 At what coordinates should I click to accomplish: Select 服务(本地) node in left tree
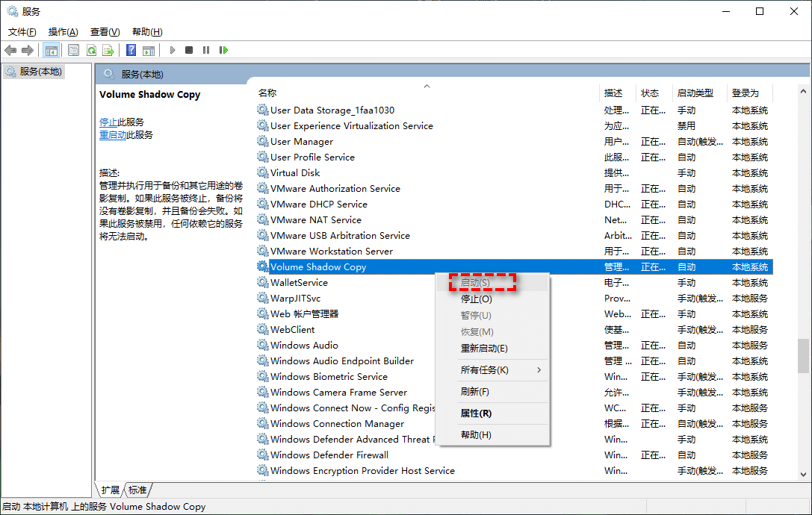point(41,72)
